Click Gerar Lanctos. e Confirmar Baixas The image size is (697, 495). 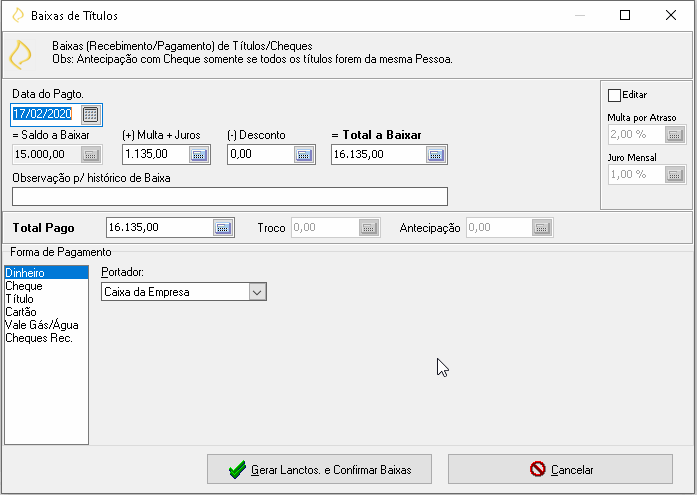(319, 469)
